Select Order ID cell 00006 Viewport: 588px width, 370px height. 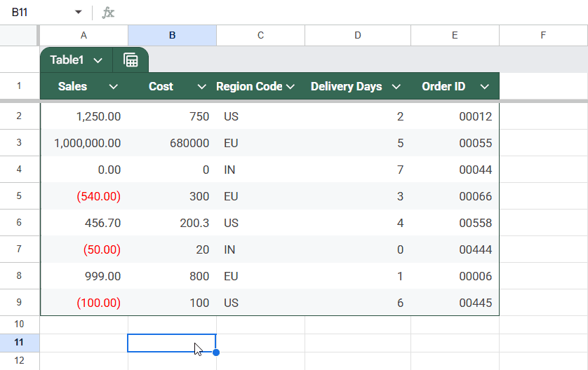455,276
